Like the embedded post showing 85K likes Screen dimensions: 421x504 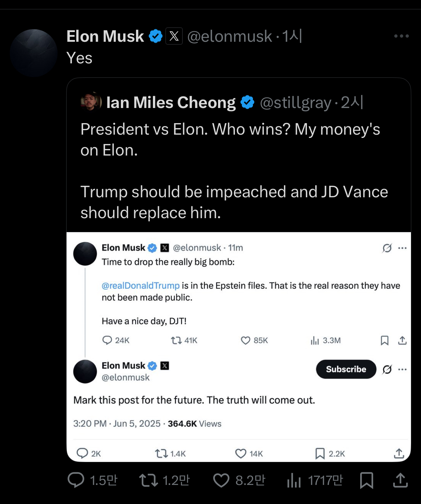[x=245, y=341]
